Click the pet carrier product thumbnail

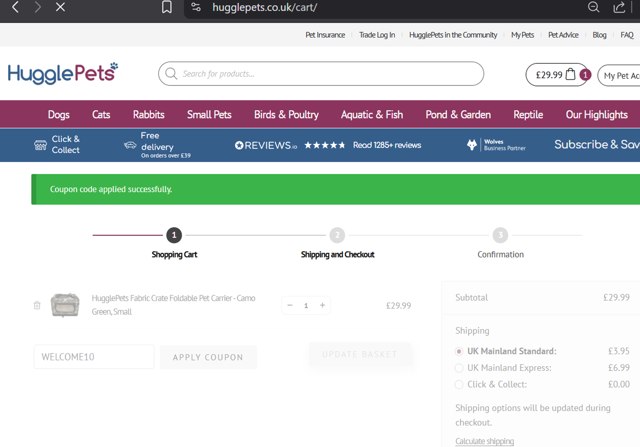point(65,305)
